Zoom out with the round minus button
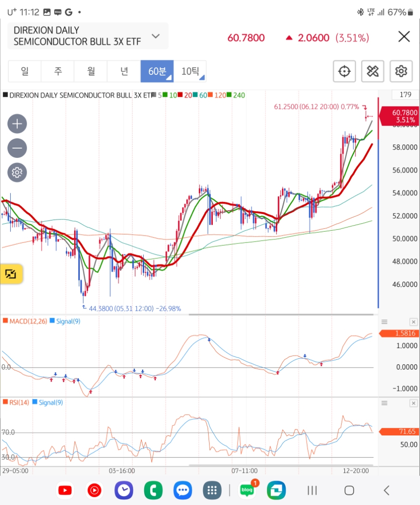 [17, 148]
